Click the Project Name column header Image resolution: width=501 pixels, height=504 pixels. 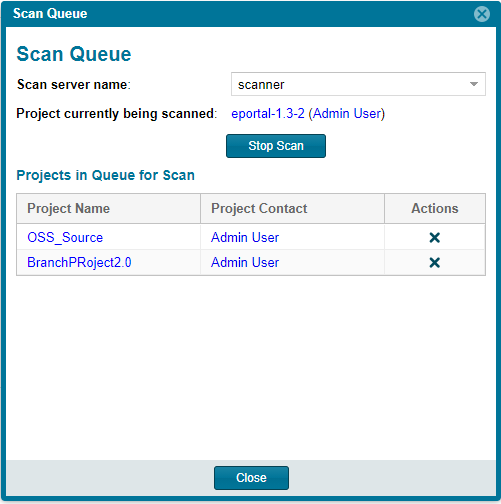coord(109,208)
